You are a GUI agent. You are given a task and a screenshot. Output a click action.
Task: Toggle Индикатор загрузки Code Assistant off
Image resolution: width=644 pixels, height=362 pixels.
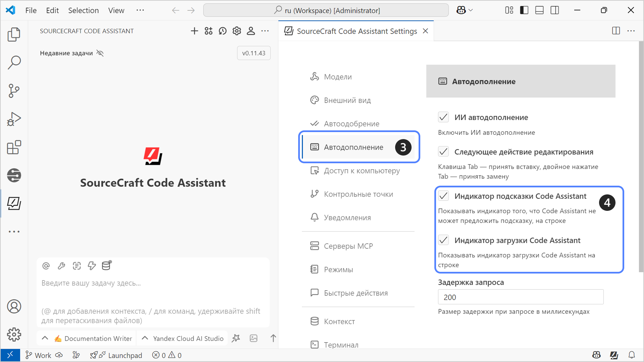(x=443, y=240)
